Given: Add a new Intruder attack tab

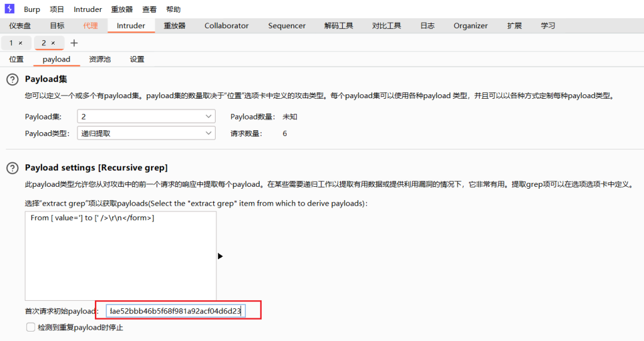Looking at the screenshot, I should pos(74,43).
